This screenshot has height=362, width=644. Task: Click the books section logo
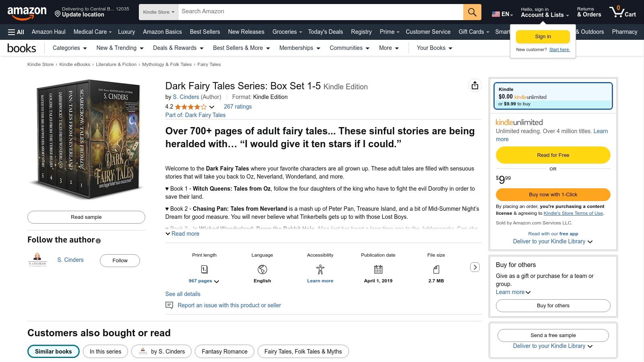click(22, 48)
